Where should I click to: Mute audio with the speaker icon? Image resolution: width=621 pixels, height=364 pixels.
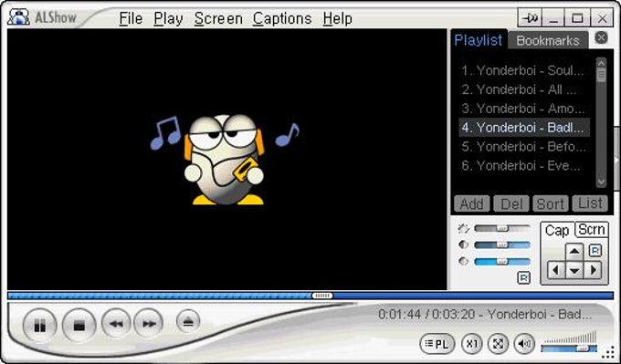click(x=524, y=344)
